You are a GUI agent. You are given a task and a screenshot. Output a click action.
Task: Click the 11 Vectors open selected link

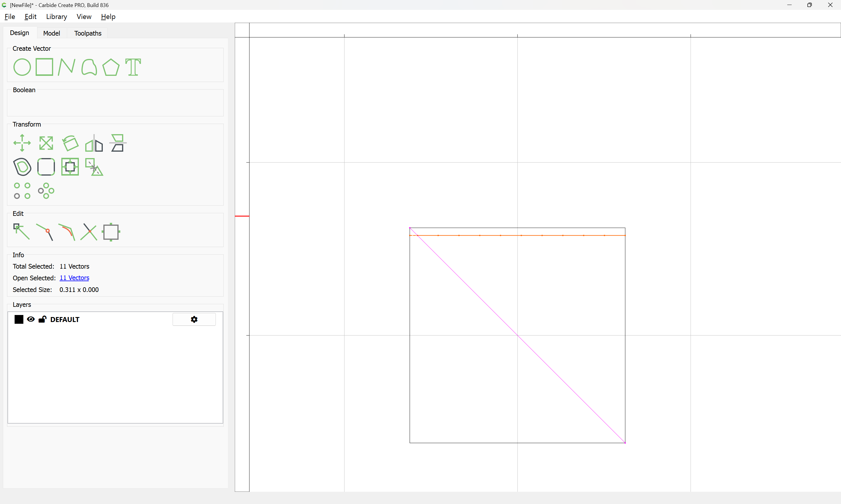[x=74, y=278]
